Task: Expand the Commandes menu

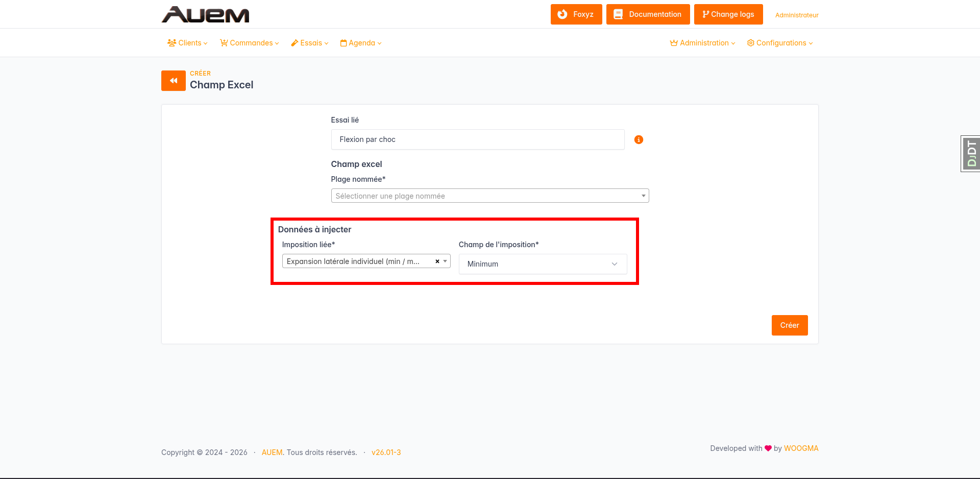Action: click(250, 43)
